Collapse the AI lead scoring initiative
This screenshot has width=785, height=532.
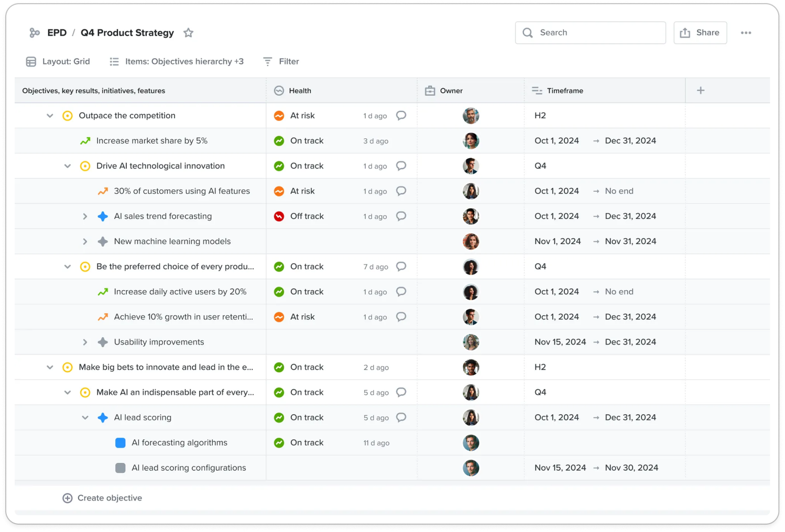85,417
